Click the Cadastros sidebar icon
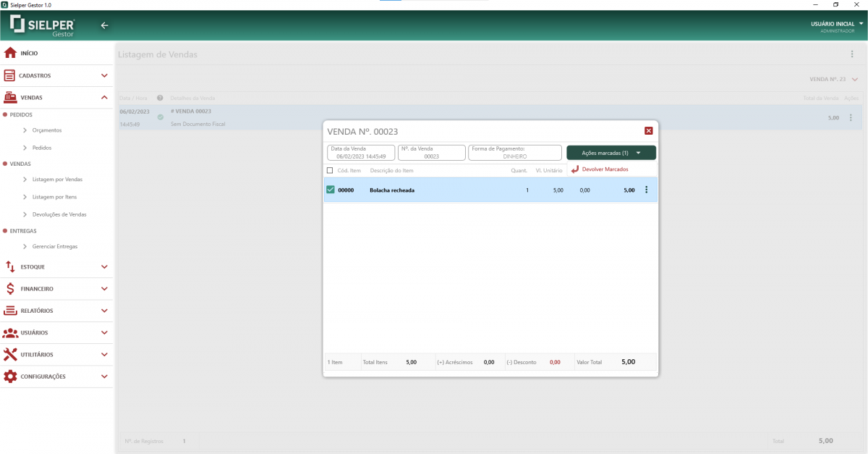 [x=10, y=75]
